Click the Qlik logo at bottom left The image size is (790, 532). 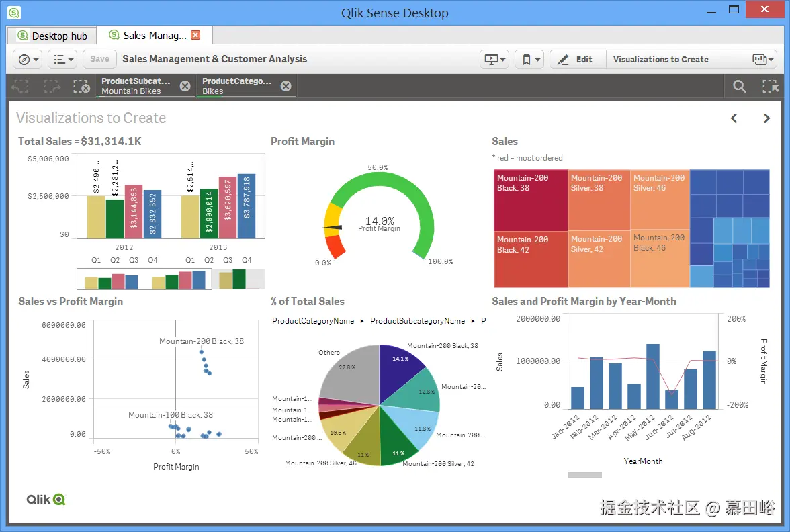click(x=46, y=499)
